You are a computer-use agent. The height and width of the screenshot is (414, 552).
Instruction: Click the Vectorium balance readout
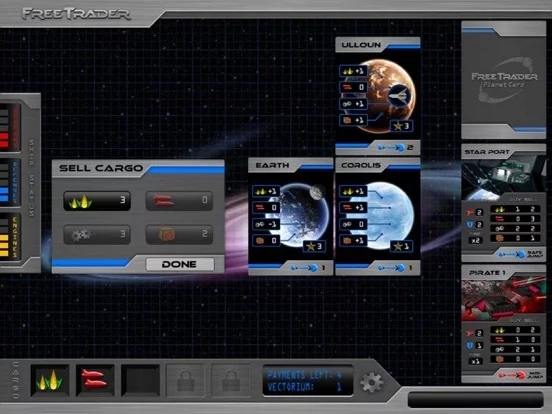coord(305,387)
